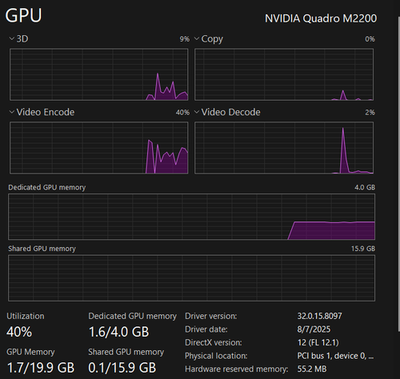Click the 0.1/15.9 GB shared memory value
400x379 pixels.
click(122, 368)
